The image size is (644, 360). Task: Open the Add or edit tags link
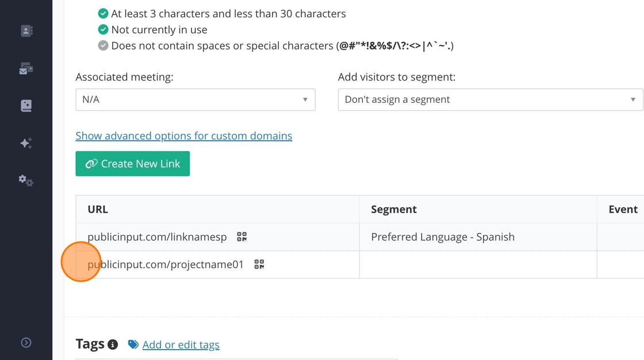pos(181,344)
